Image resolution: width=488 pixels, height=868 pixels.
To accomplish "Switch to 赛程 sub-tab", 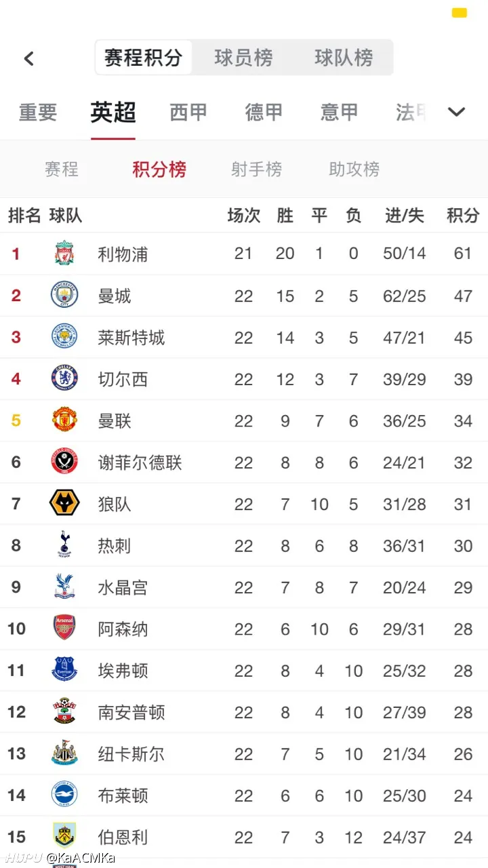I will coord(62,170).
